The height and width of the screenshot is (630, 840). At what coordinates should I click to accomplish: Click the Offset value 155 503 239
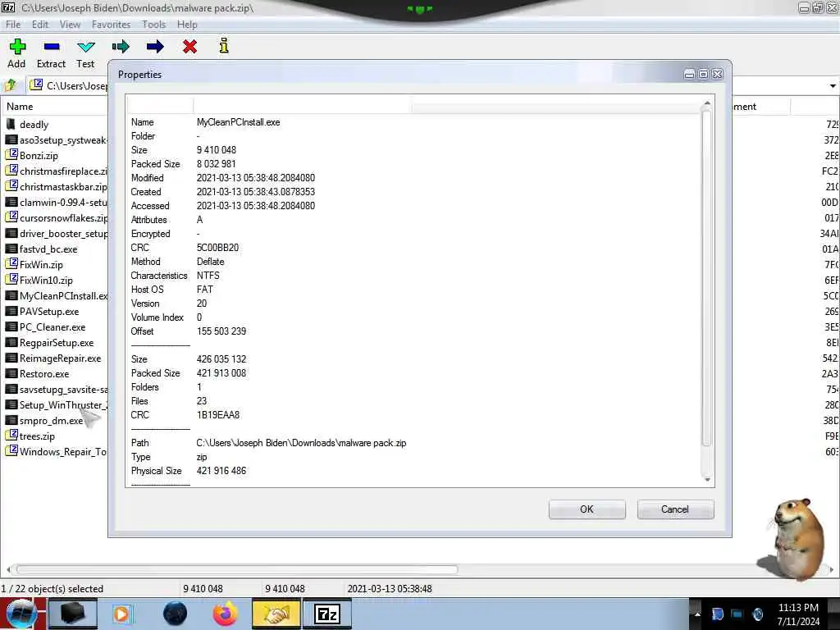pyautogui.click(x=221, y=331)
